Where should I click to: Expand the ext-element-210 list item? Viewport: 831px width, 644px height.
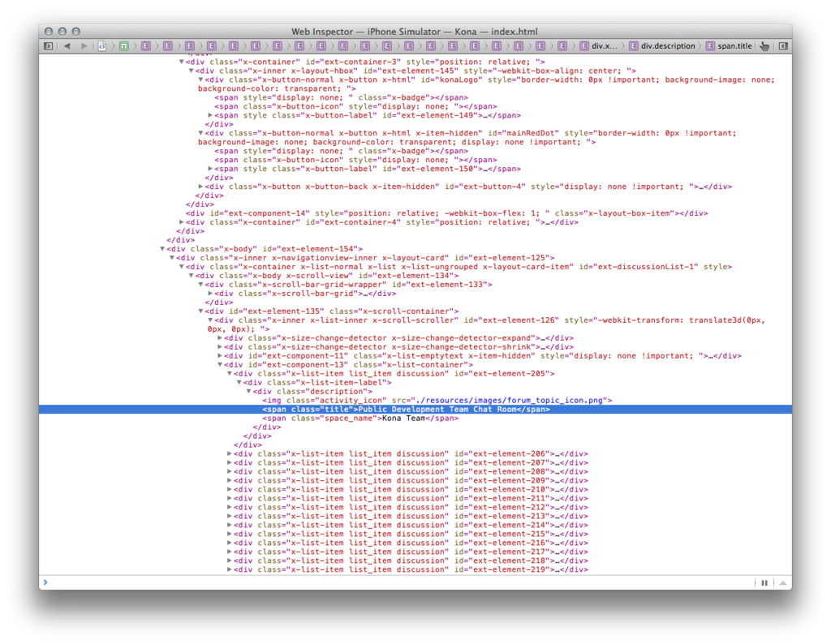click(229, 489)
